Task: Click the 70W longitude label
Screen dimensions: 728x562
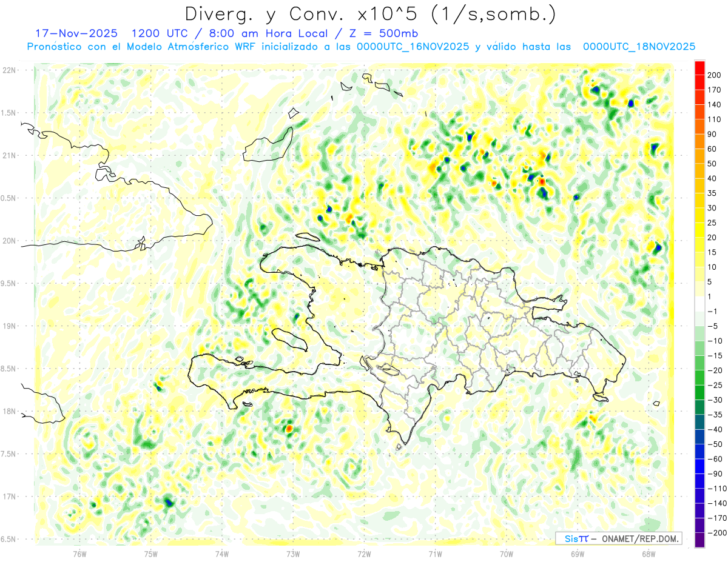Action: click(x=507, y=554)
